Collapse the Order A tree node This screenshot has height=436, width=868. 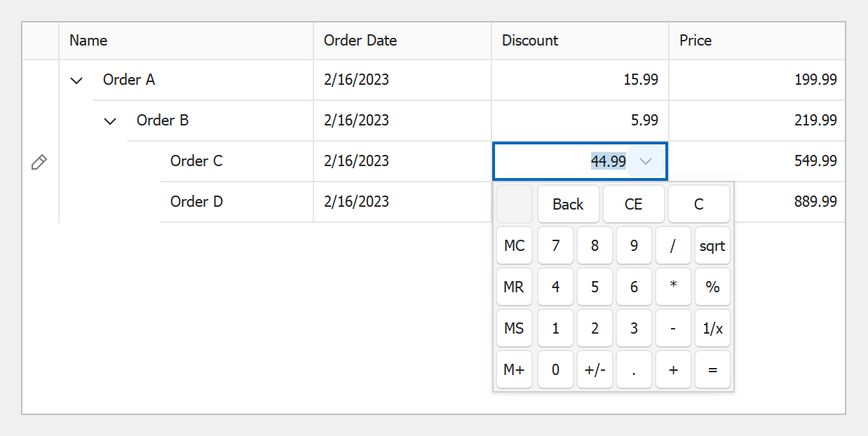(76, 81)
